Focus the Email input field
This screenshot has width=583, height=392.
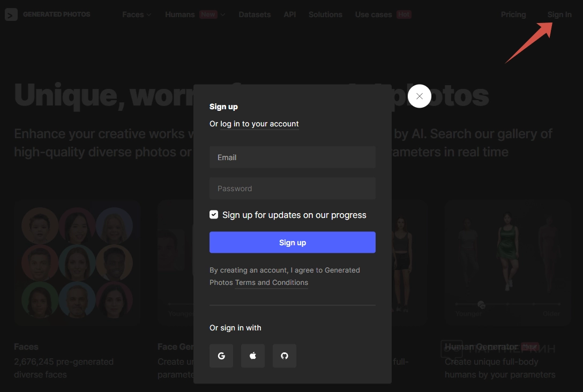coord(292,157)
